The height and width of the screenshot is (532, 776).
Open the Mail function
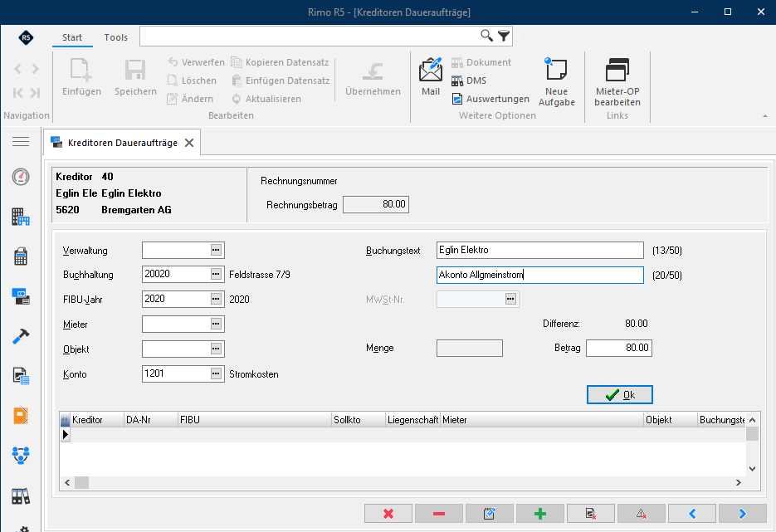[x=431, y=76]
